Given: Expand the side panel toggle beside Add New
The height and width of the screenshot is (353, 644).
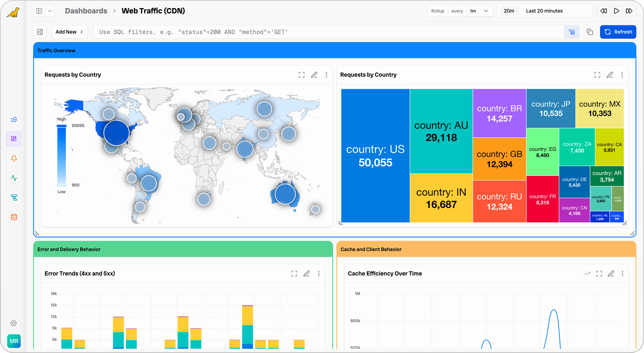Looking at the screenshot, I should coord(40,32).
